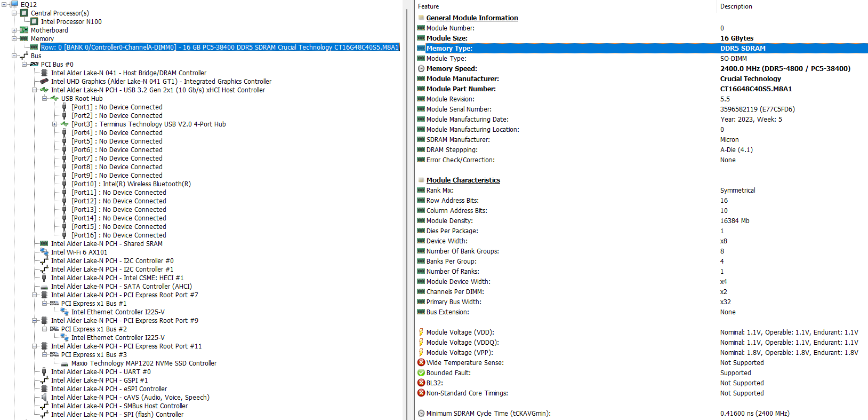Screen dimensions: 868x420
Task: Click the SATA Controller (AHCI) drive icon
Action: (x=44, y=287)
